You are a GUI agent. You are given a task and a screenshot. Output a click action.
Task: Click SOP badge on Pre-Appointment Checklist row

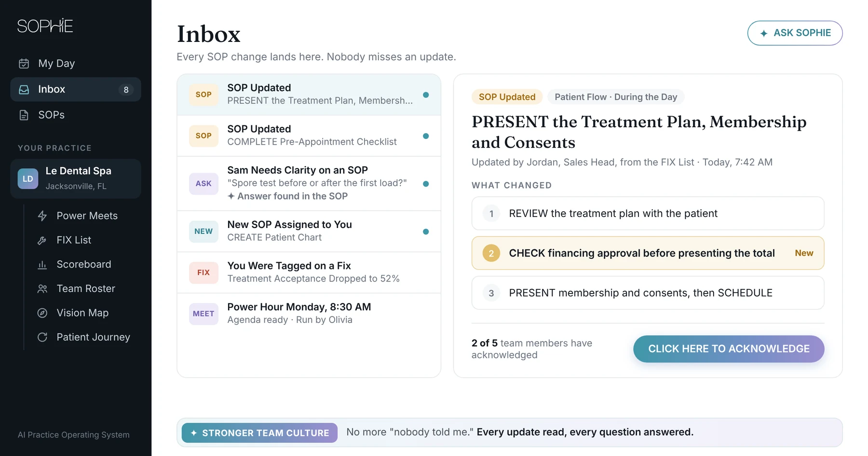(203, 135)
